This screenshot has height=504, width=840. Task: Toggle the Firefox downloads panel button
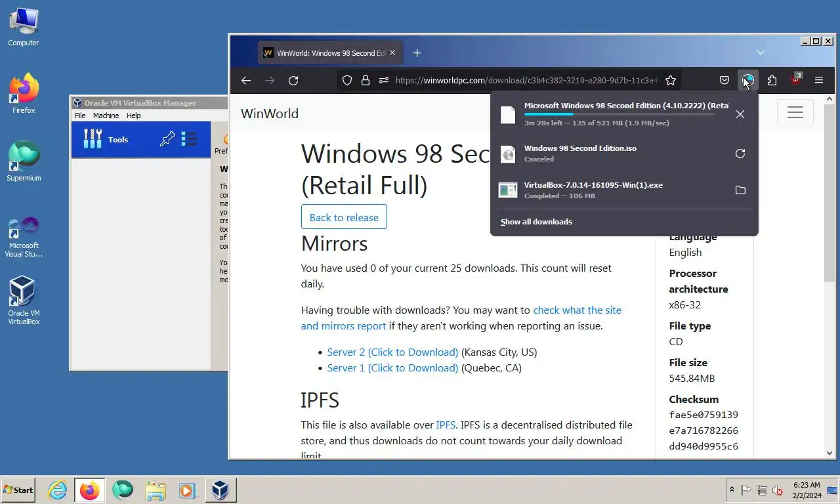748,80
